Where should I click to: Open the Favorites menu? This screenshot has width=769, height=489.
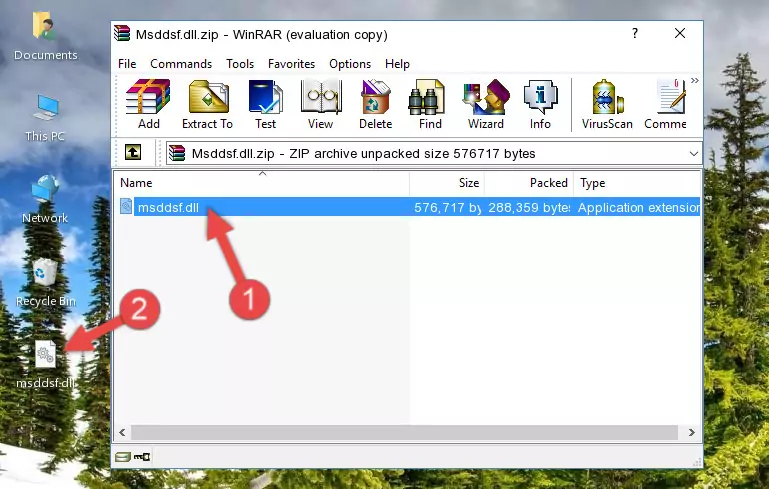(291, 64)
